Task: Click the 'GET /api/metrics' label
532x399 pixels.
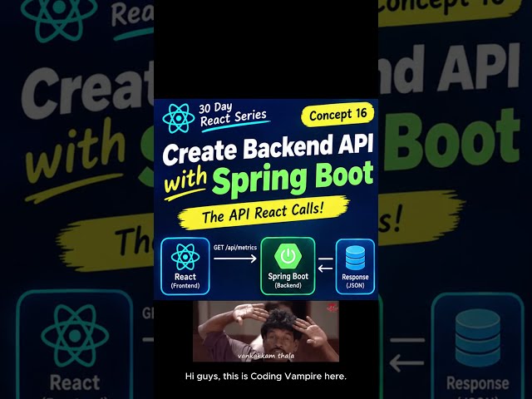Action: click(x=235, y=248)
